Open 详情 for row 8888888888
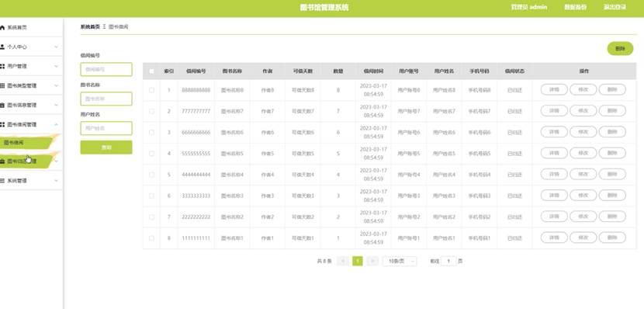Screen dimensions: 644x309 click(x=554, y=89)
